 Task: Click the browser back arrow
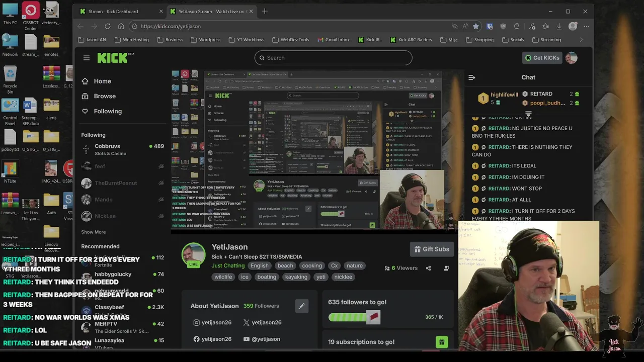81,26
